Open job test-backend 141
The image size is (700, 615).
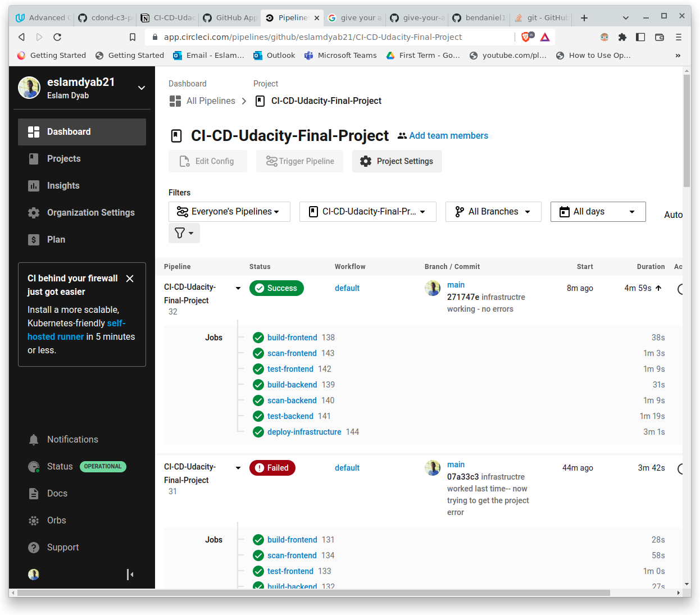pyautogui.click(x=290, y=417)
